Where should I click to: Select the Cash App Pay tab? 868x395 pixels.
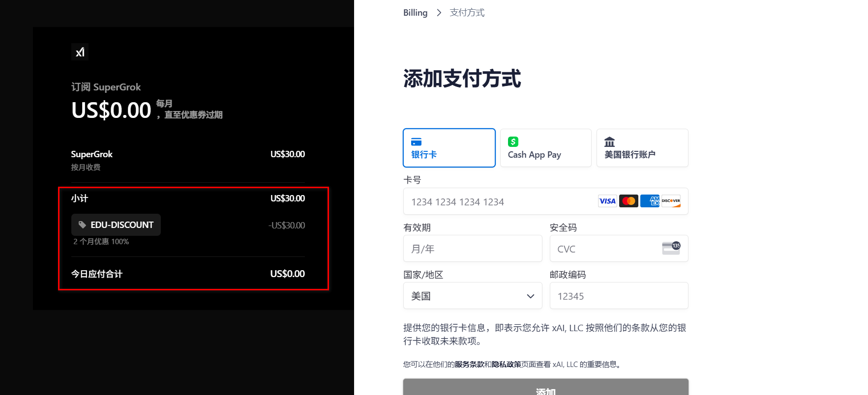click(545, 148)
